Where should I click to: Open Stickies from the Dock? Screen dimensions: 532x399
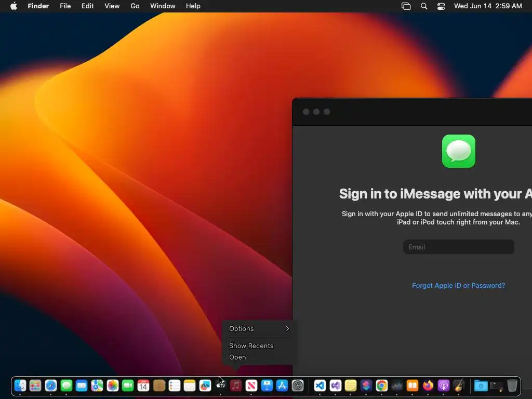coord(351,386)
